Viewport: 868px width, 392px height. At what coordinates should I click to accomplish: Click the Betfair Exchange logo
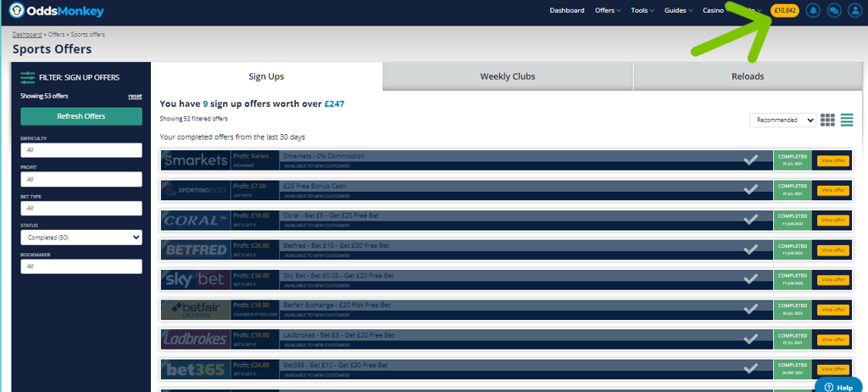196,310
